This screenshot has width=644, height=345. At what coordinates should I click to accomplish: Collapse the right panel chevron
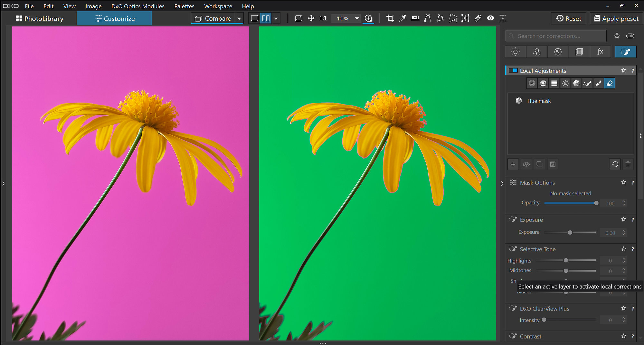[x=502, y=183]
